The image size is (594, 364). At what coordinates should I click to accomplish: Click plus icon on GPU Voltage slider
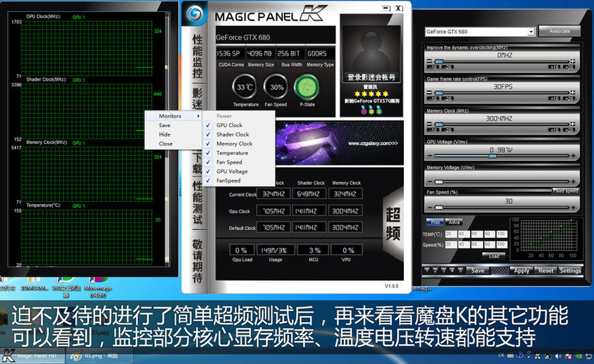(x=573, y=156)
